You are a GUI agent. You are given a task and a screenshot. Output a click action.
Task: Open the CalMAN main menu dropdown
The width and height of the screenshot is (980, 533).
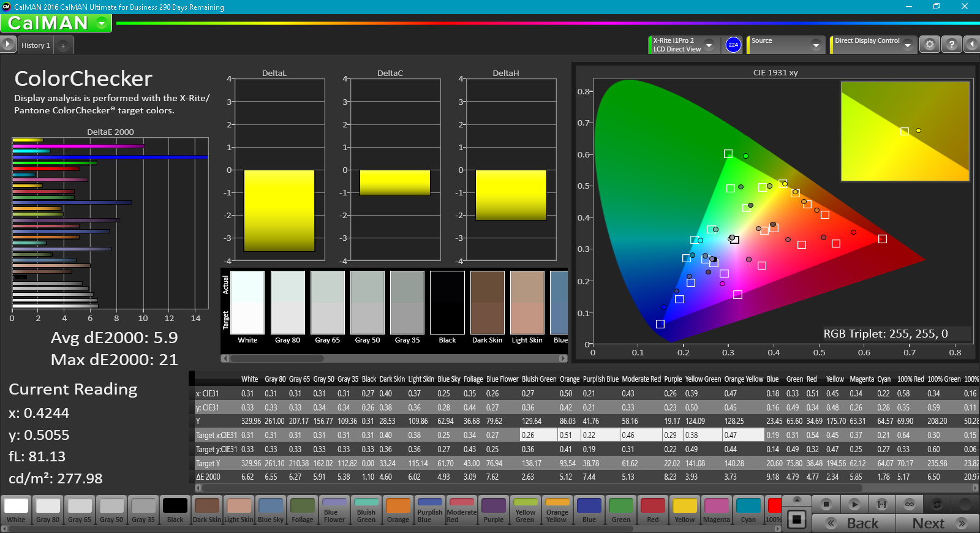click(102, 23)
